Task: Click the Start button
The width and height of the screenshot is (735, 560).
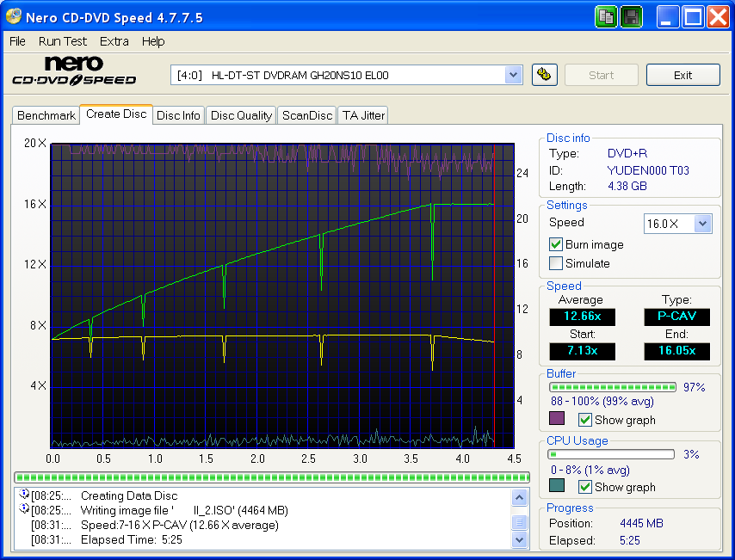Action: pyautogui.click(x=601, y=75)
